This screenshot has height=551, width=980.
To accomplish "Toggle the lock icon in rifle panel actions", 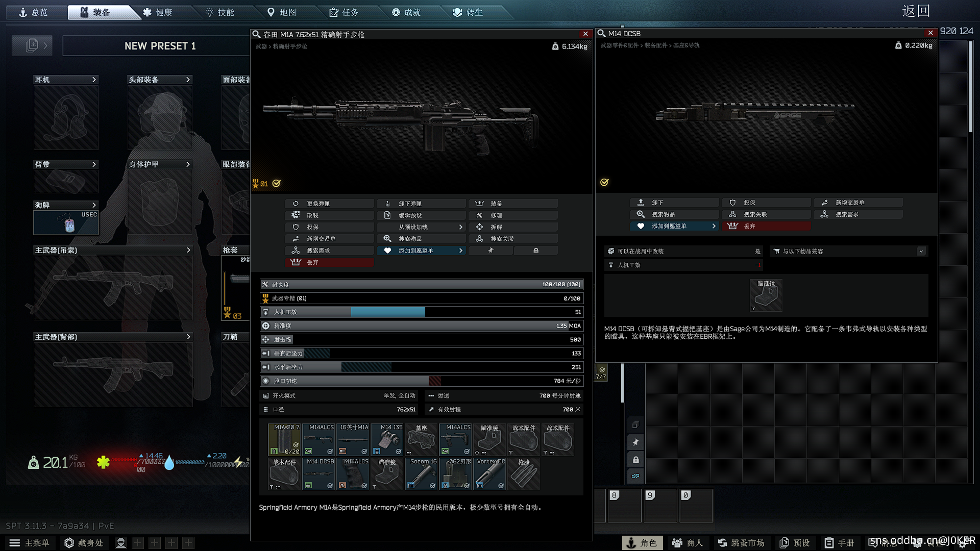I will 535,251.
